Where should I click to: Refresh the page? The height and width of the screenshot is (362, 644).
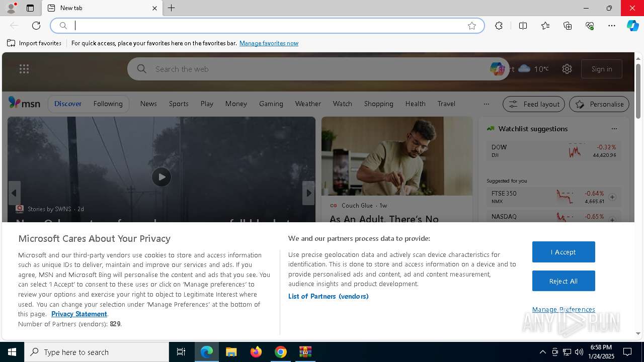[36, 26]
